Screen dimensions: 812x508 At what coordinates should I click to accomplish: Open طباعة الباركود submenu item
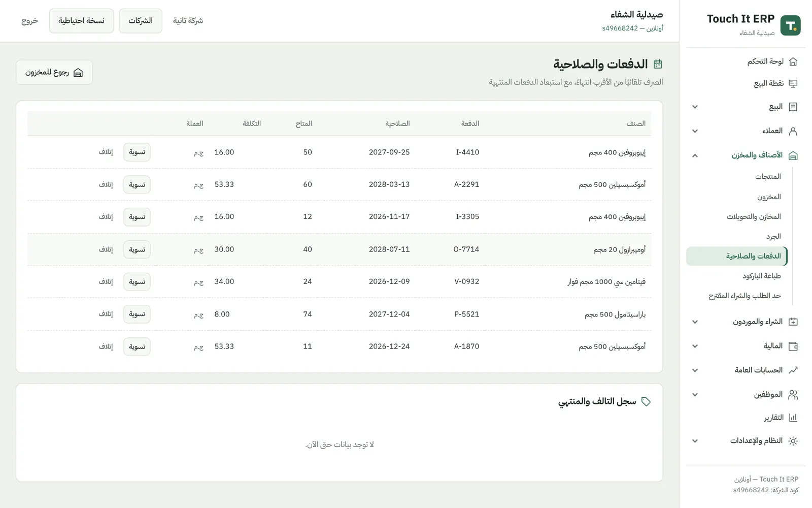761,276
